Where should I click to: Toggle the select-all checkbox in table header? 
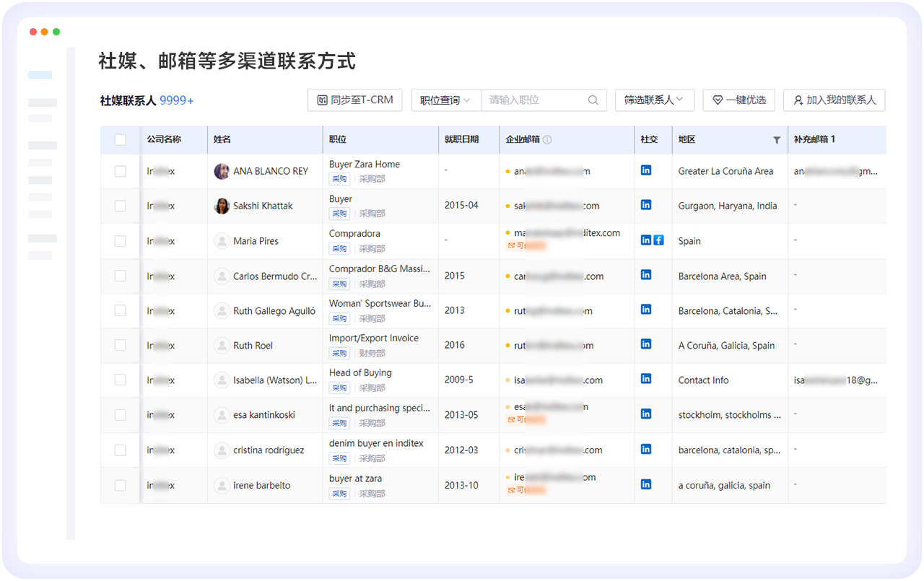pyautogui.click(x=121, y=140)
